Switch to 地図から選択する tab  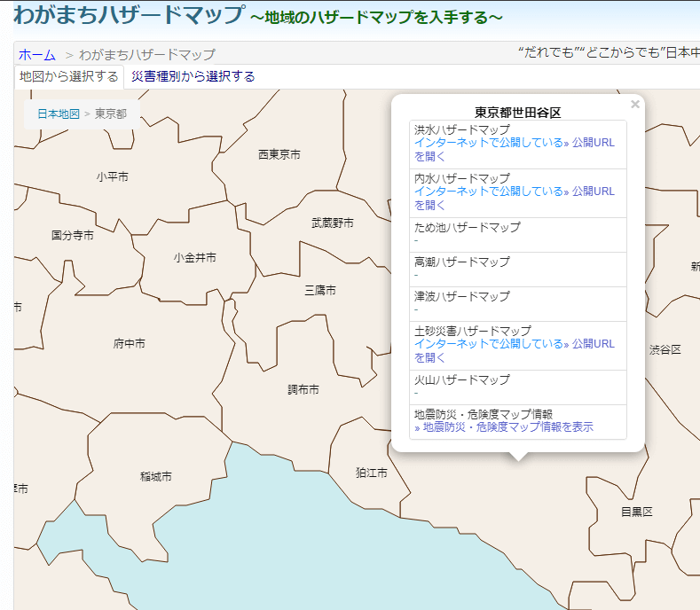click(68, 76)
